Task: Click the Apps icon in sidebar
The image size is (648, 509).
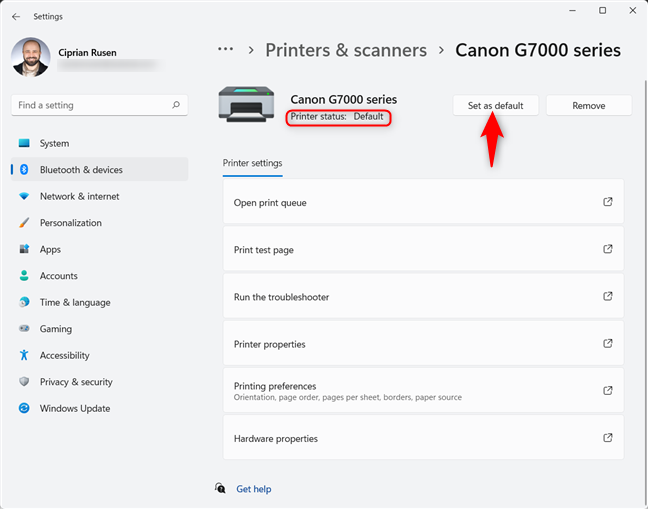Action: point(24,249)
